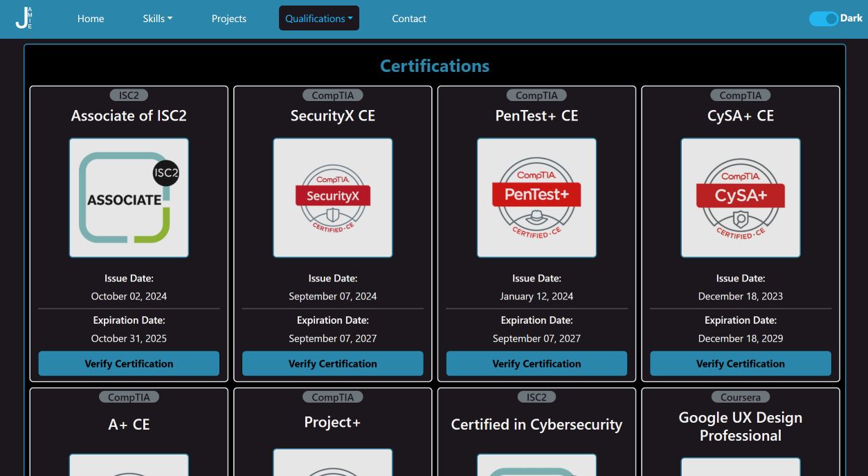
Task: Open the Projects page
Action: coord(228,19)
